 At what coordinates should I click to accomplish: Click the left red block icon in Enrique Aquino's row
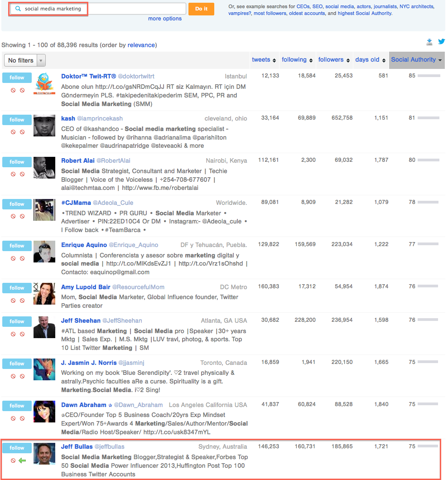[13, 258]
